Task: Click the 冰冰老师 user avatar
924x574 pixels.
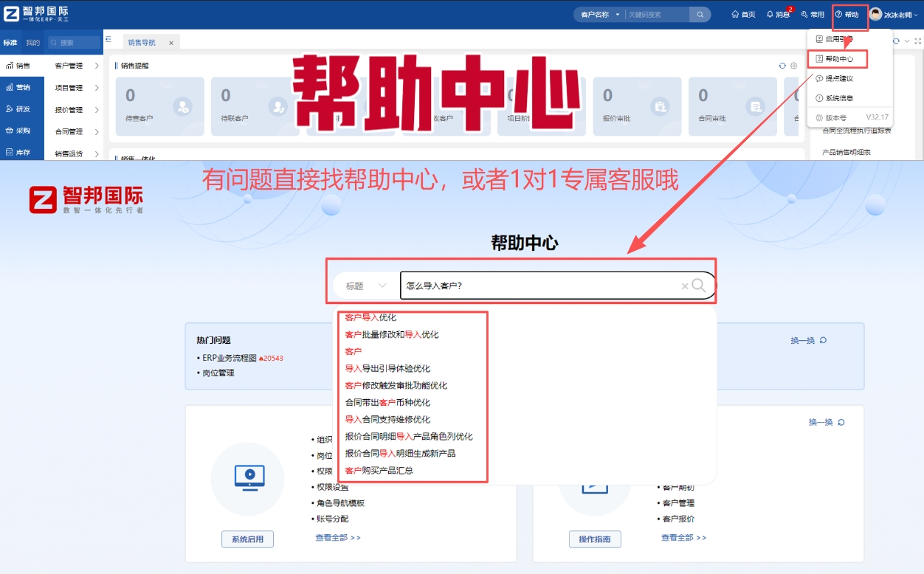Action: 876,15
